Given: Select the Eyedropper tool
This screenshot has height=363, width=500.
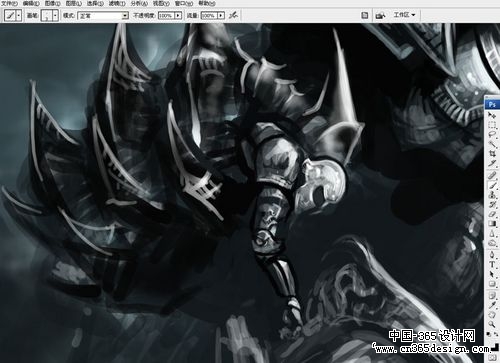Looking at the screenshot, I should pos(492,305).
